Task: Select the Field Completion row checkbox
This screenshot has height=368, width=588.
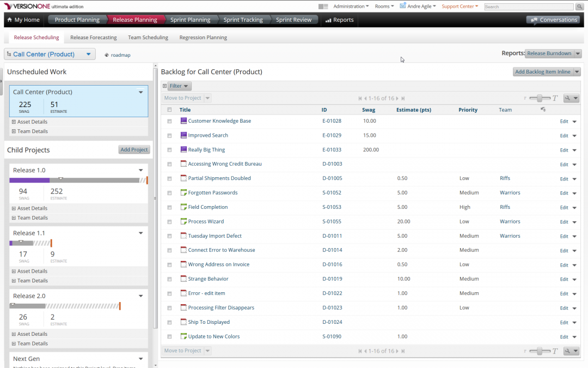Action: (169, 207)
